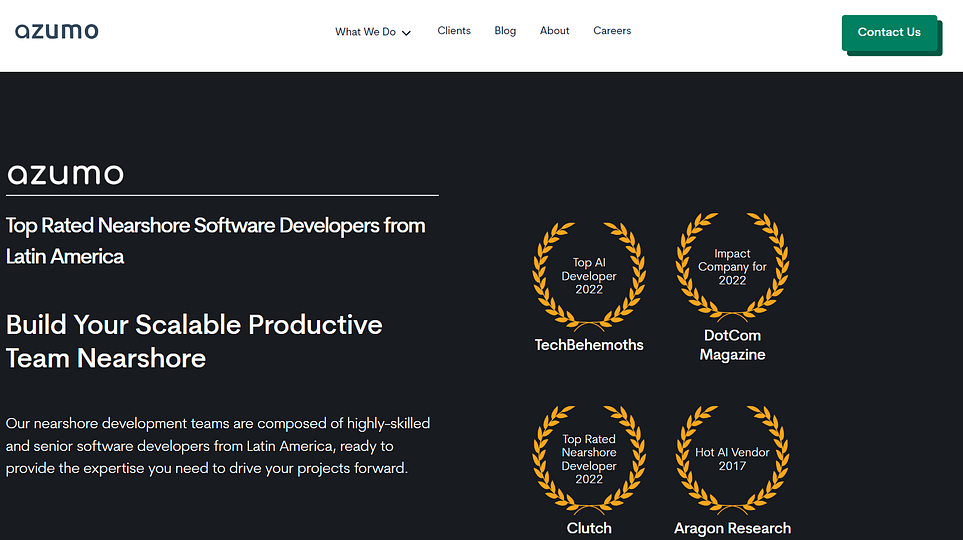Click the Hot AI Vendor 2017 laurel badge
Viewport: 963px width, 540px height.
point(732,459)
